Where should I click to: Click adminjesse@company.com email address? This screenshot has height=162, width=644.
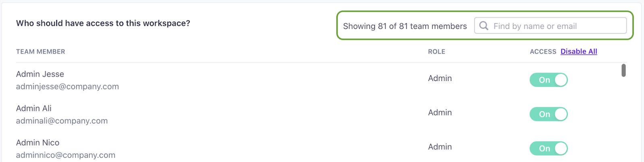[x=67, y=87]
